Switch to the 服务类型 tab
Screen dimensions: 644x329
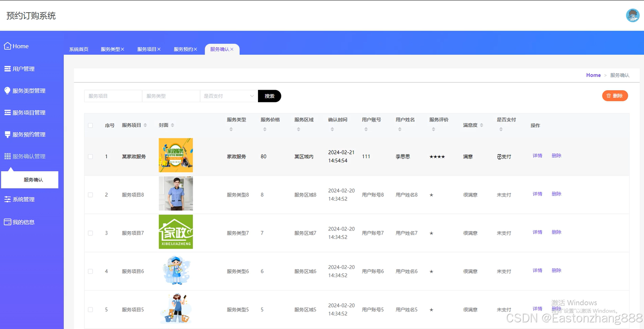(x=110, y=49)
